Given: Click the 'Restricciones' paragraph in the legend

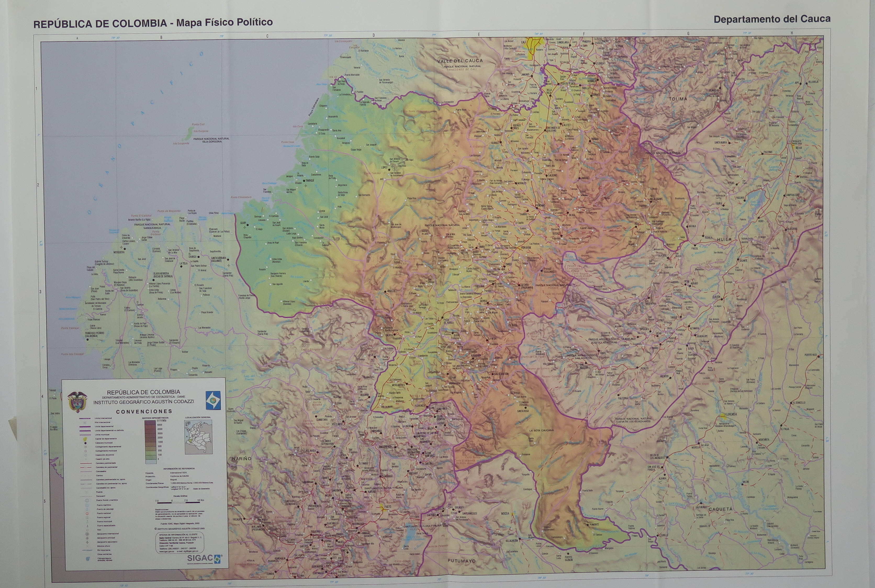Looking at the screenshot, I should (180, 514).
